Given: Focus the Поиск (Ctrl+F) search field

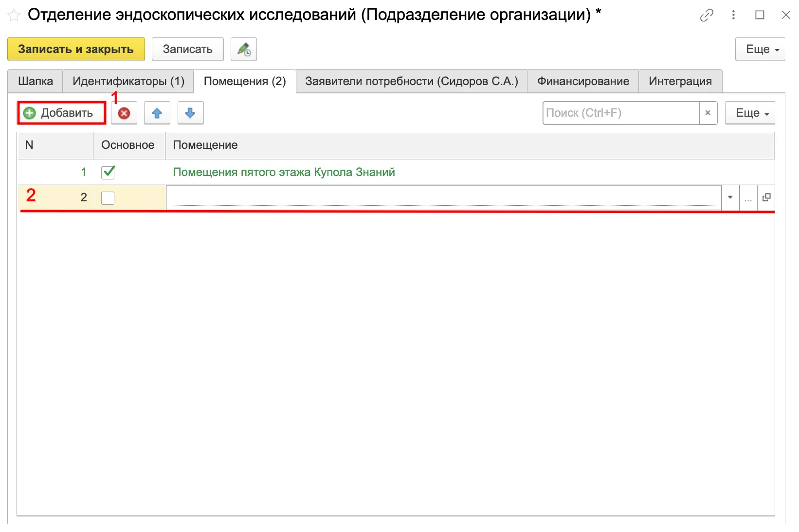Looking at the screenshot, I should [x=621, y=113].
